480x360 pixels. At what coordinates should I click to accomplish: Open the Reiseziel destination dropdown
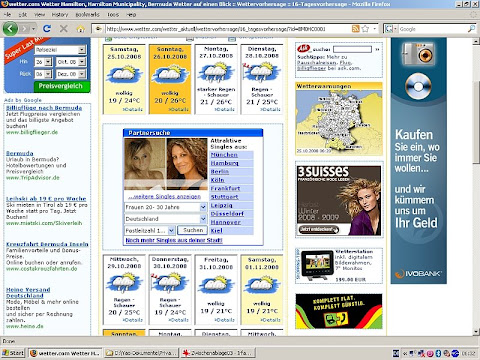click(x=82, y=50)
